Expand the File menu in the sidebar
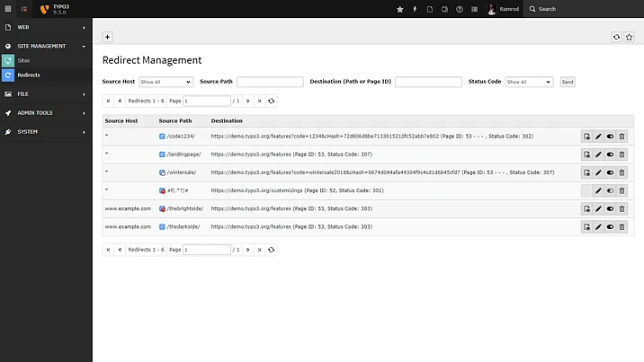The height and width of the screenshot is (362, 644). [x=46, y=93]
